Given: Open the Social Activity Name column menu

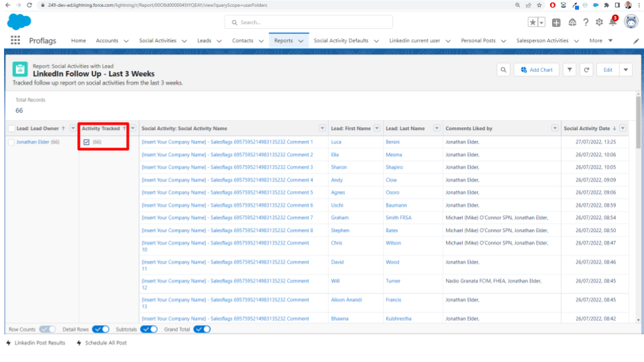Looking at the screenshot, I should coord(323,129).
